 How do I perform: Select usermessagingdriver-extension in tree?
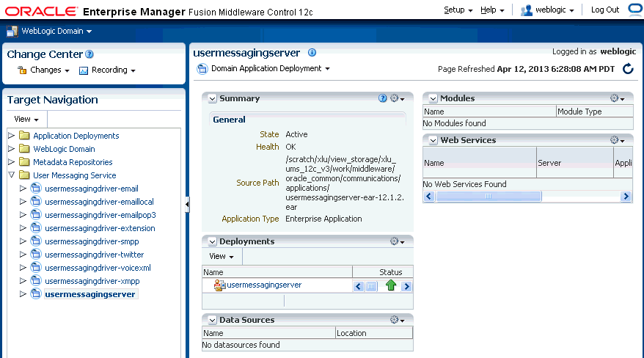coord(100,228)
